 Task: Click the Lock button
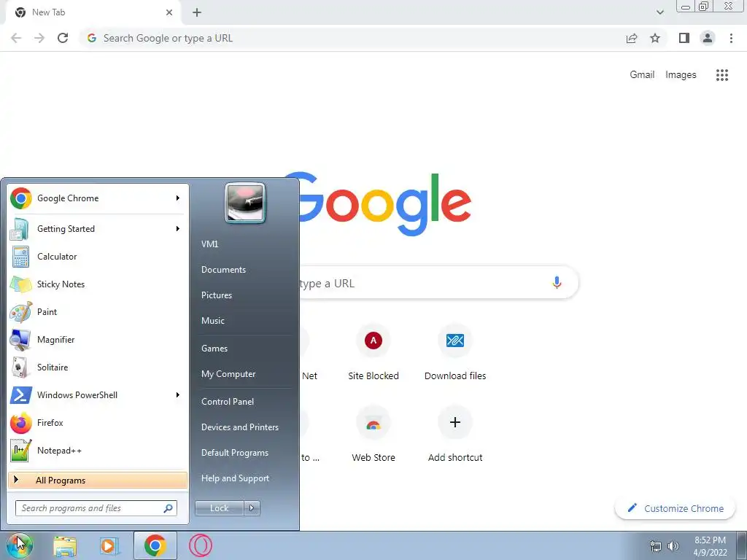[219, 508]
